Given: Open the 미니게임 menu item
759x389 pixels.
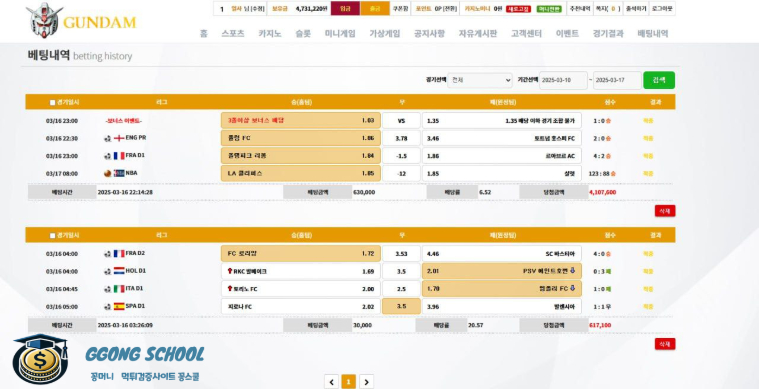Looking at the screenshot, I should click(x=340, y=33).
